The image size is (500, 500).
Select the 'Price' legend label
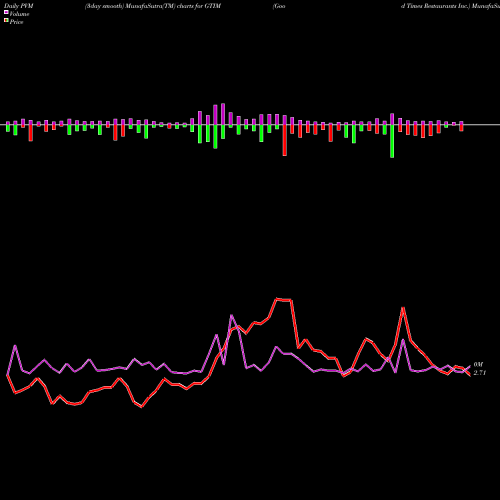[x=16, y=22]
